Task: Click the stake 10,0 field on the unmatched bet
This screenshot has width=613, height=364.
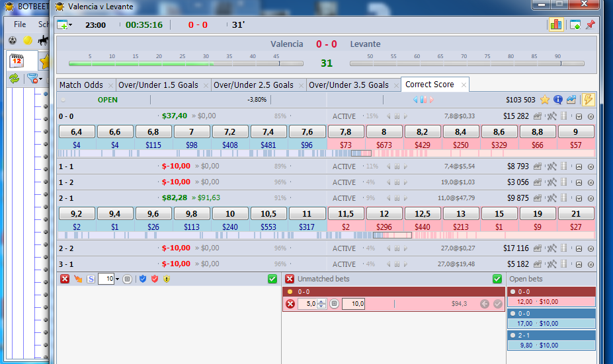Action: (x=353, y=304)
